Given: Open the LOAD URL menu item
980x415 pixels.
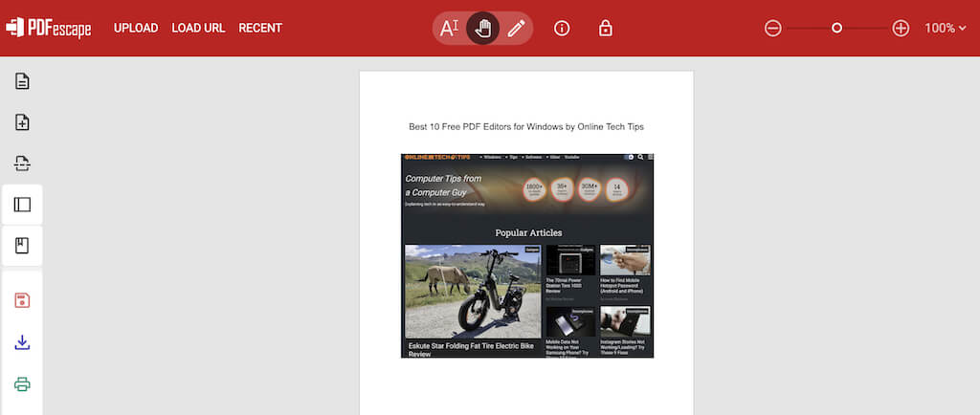Looking at the screenshot, I should click(198, 28).
